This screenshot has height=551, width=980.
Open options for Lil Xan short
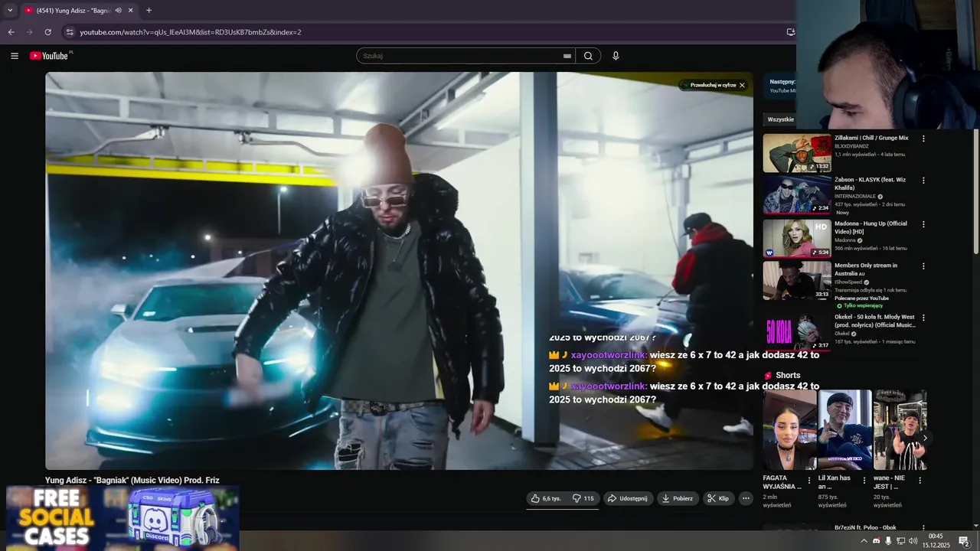coord(864,481)
